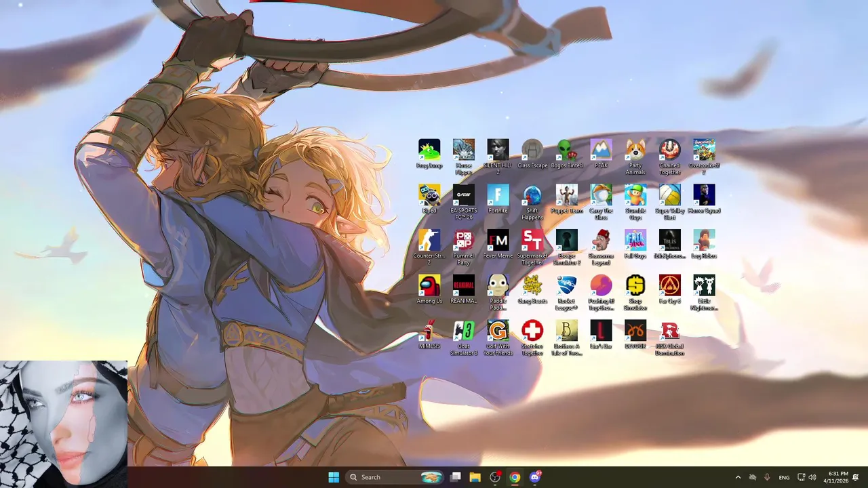Open the Among Us shortcut

429,290
